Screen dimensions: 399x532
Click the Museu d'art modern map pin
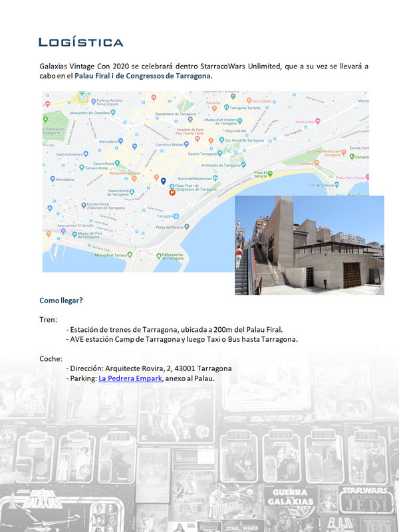click(240, 121)
